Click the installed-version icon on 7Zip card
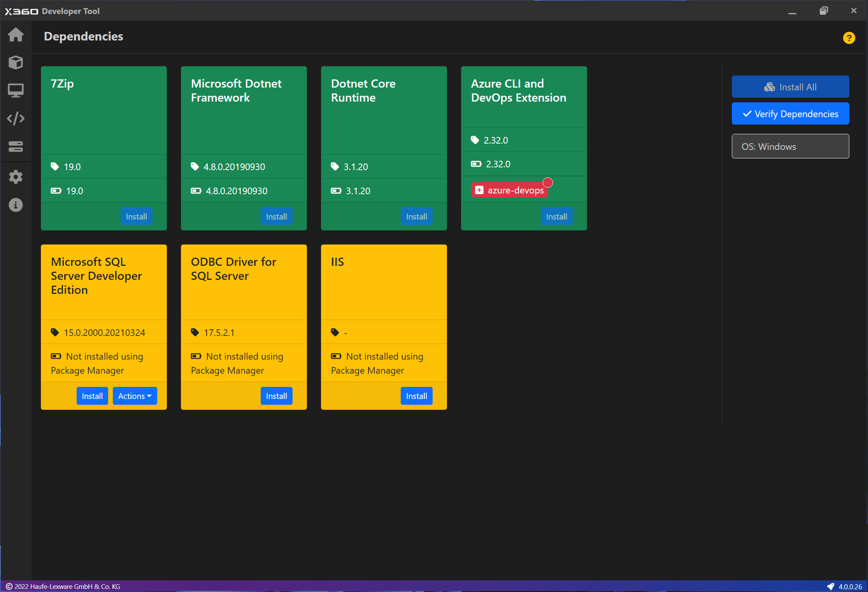868x592 pixels. [56, 191]
